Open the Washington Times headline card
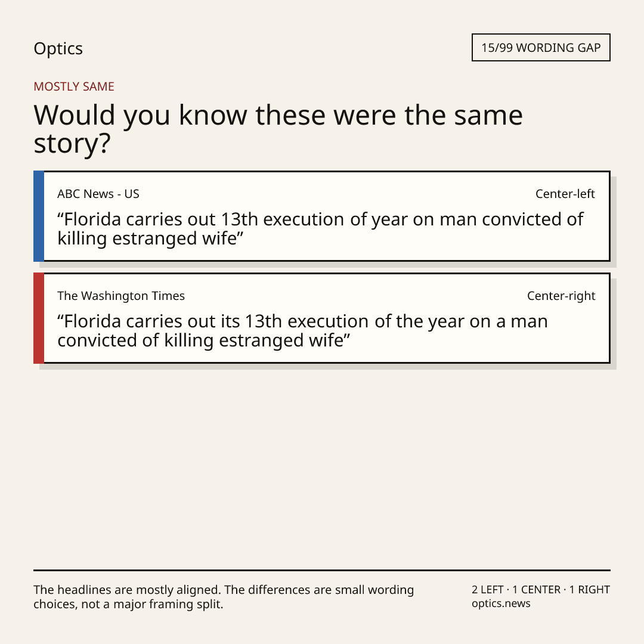The width and height of the screenshot is (644, 644). 322,318
